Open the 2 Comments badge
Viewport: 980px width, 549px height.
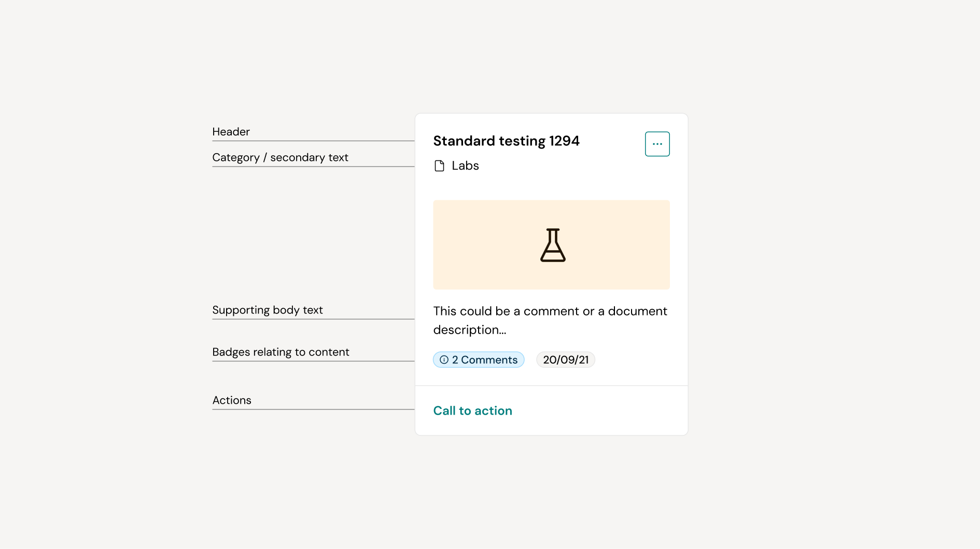coord(478,359)
